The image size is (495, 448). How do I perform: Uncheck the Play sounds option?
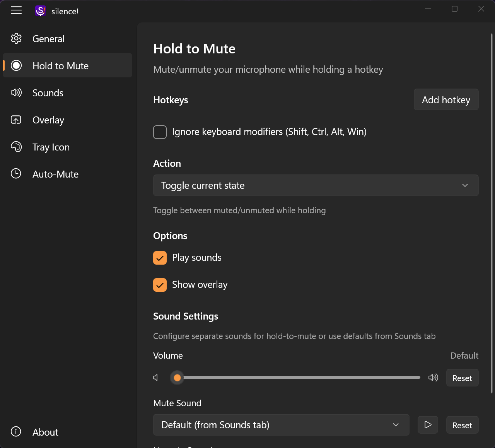pos(160,258)
